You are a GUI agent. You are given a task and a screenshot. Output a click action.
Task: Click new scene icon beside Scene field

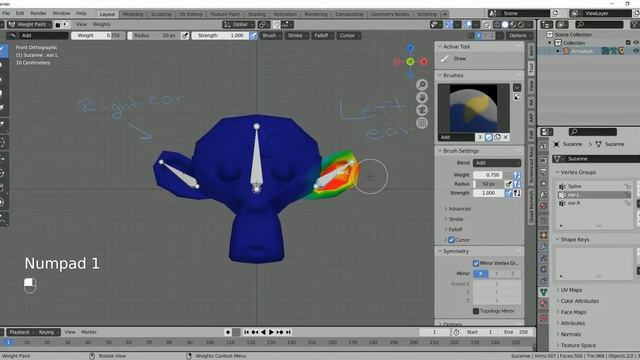[555, 13]
